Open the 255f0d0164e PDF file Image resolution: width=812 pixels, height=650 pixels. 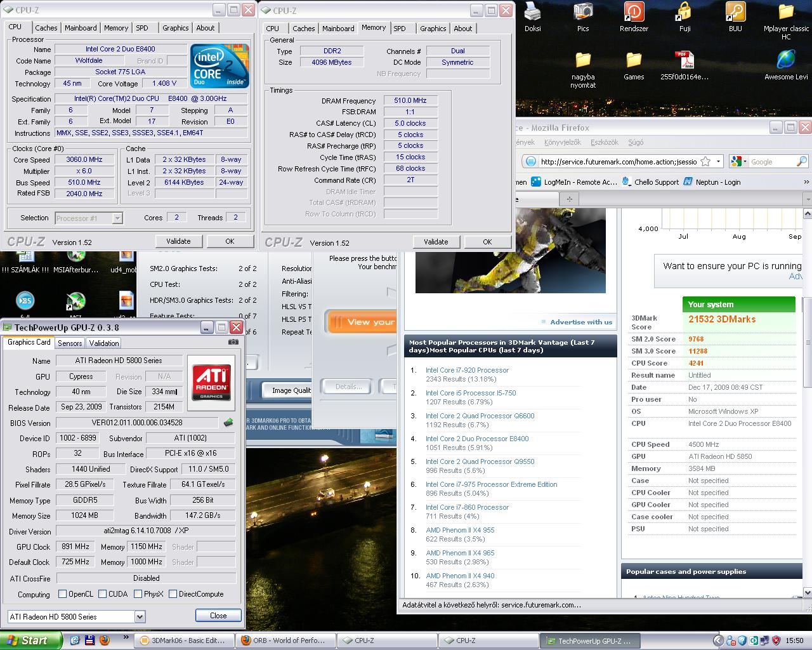click(x=684, y=60)
